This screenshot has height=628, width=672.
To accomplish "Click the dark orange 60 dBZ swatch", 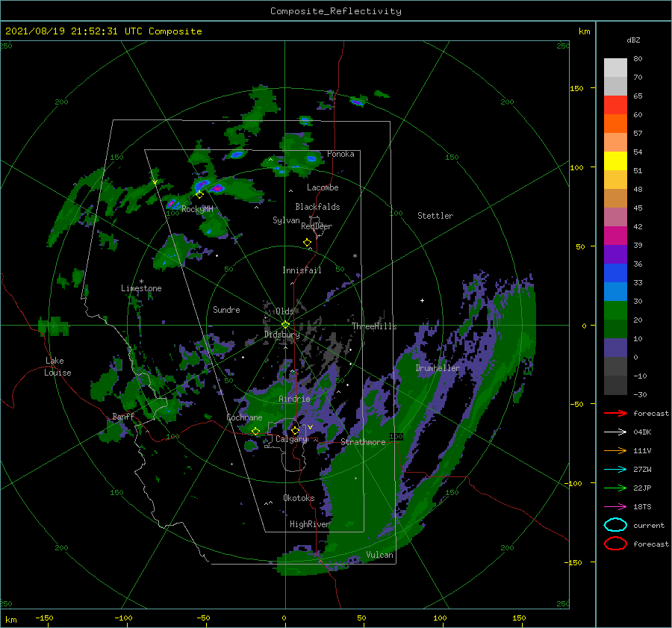I will 615,123.
